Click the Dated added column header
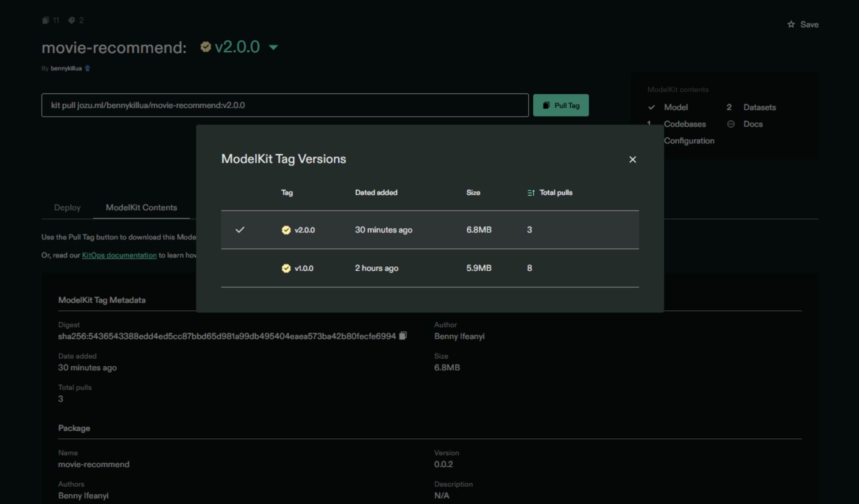Screen dimensions: 859x504 [x=376, y=193]
